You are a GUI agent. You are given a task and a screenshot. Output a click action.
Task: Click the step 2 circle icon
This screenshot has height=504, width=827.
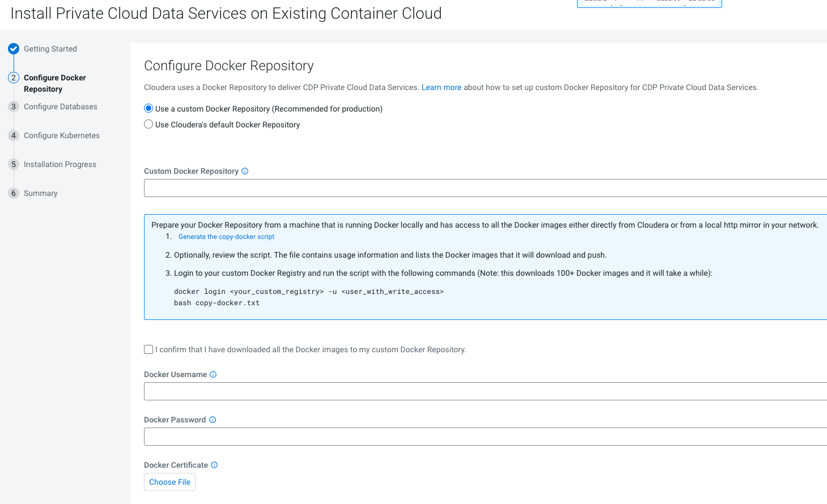14,78
